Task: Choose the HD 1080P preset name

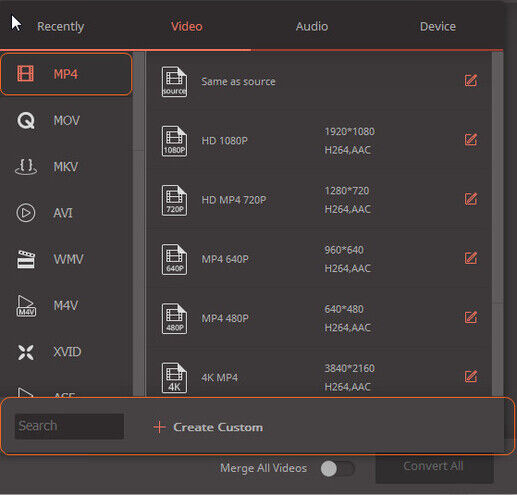Action: coord(224,141)
